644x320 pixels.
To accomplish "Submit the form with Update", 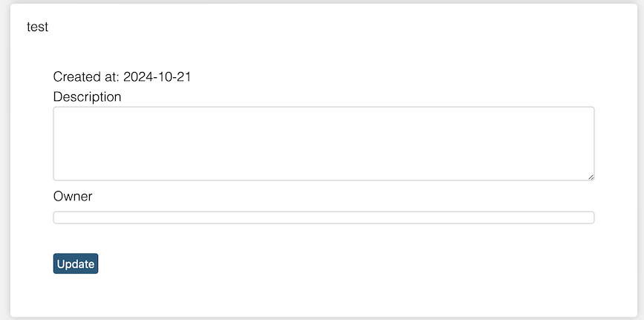I will 76,264.
